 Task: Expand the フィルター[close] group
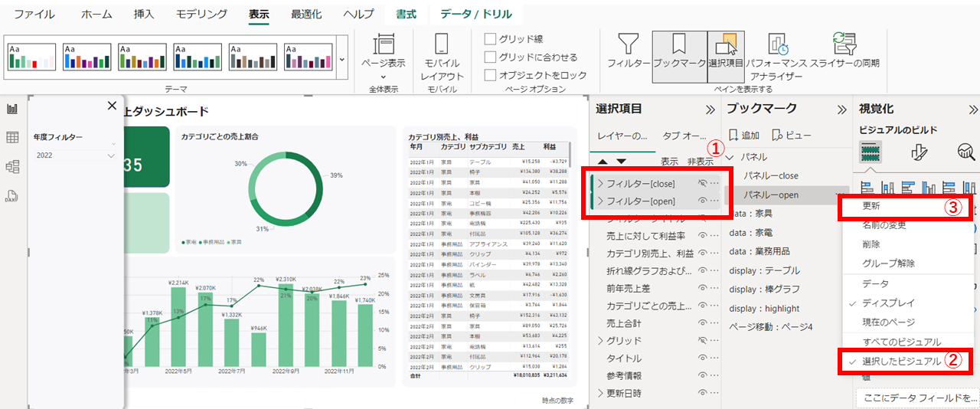[x=599, y=184]
